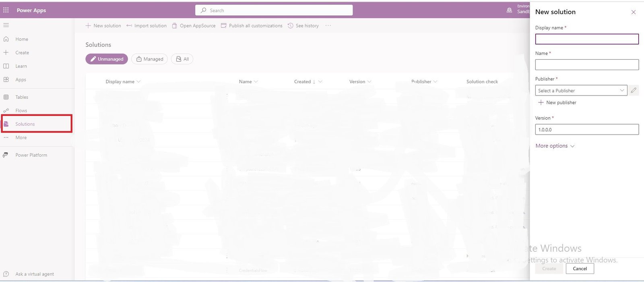Open the command bar overflow ellipsis
Viewport: 644px width, 282px height.
(x=328, y=25)
